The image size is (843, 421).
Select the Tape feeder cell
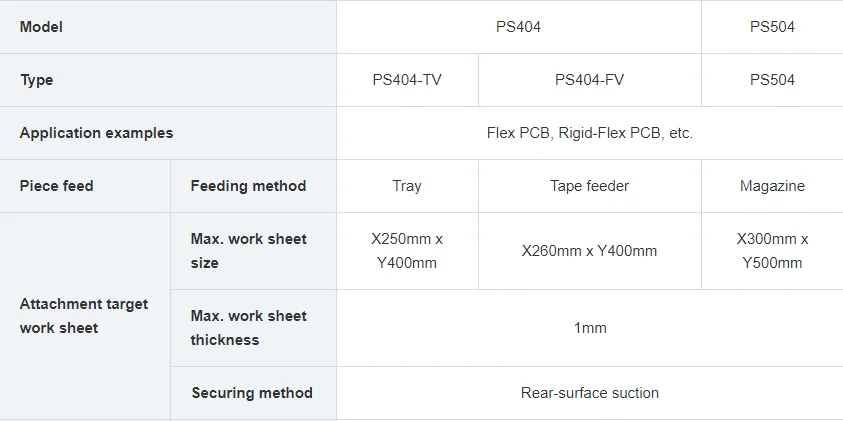pos(590,186)
